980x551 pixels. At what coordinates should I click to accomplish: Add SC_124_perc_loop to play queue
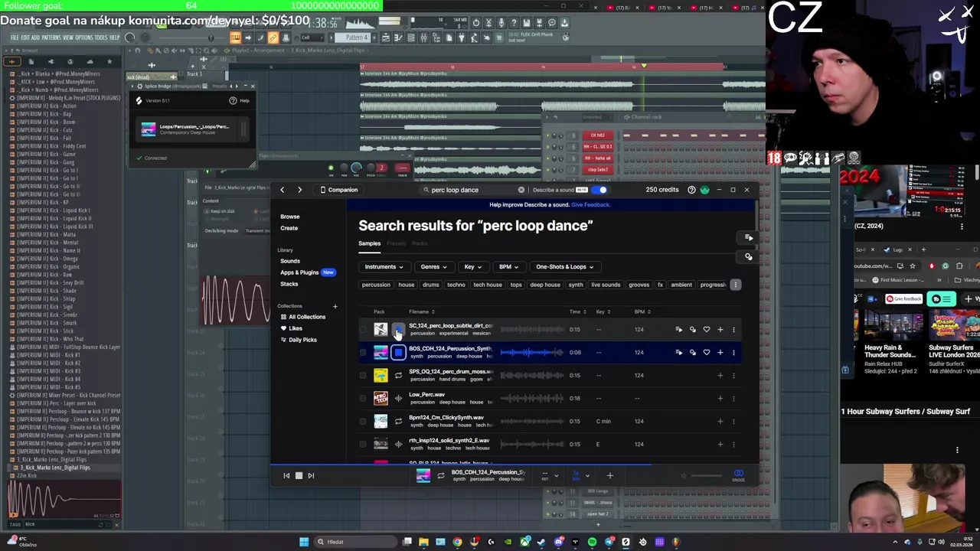pos(678,330)
